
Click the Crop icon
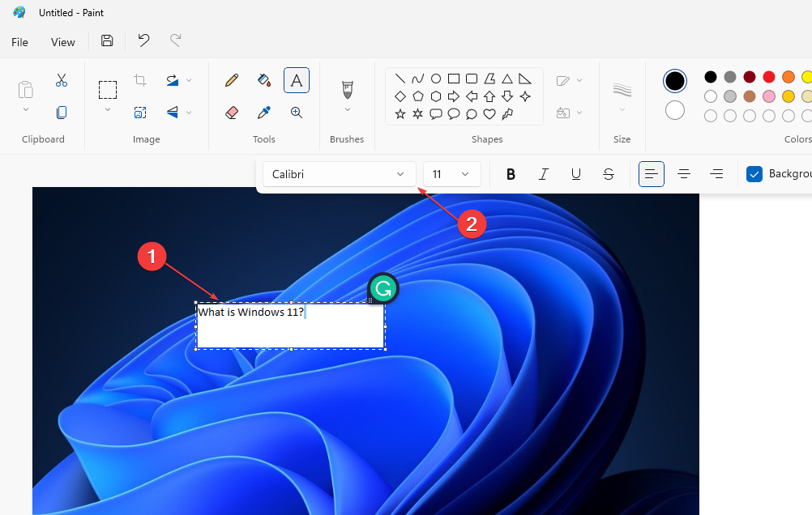[140, 79]
